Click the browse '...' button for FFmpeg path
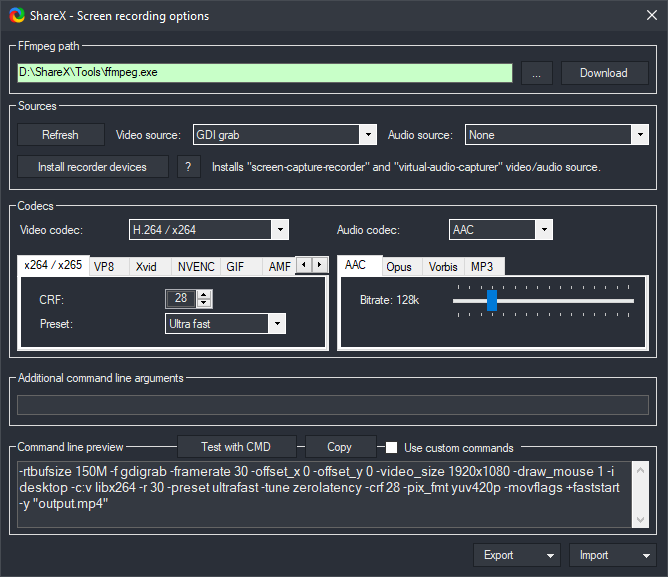 536,73
